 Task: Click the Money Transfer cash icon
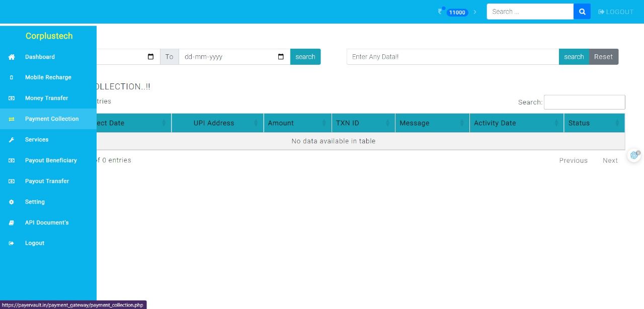pos(12,98)
